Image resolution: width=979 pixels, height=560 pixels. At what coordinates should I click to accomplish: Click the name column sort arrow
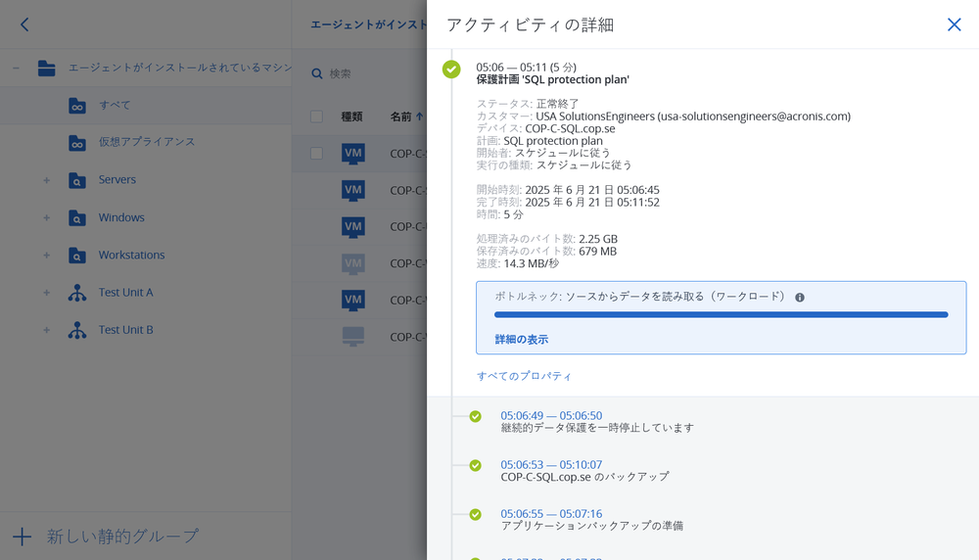420,117
